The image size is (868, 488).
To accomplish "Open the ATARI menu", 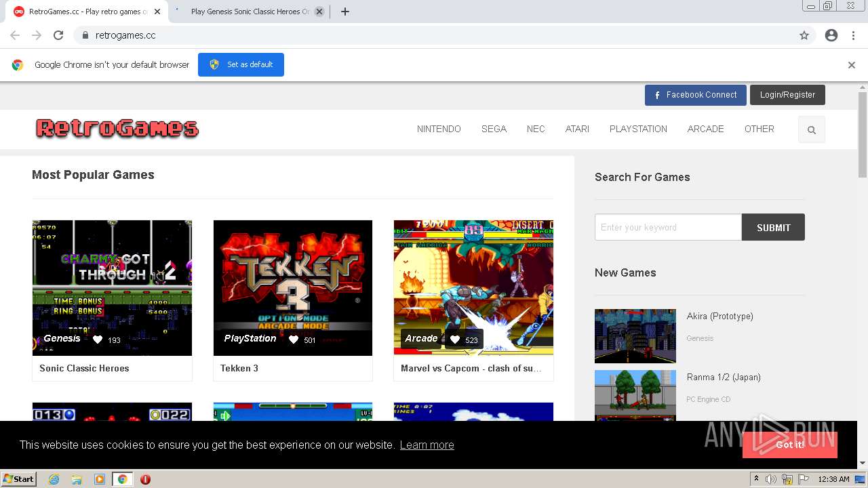I will pyautogui.click(x=577, y=129).
